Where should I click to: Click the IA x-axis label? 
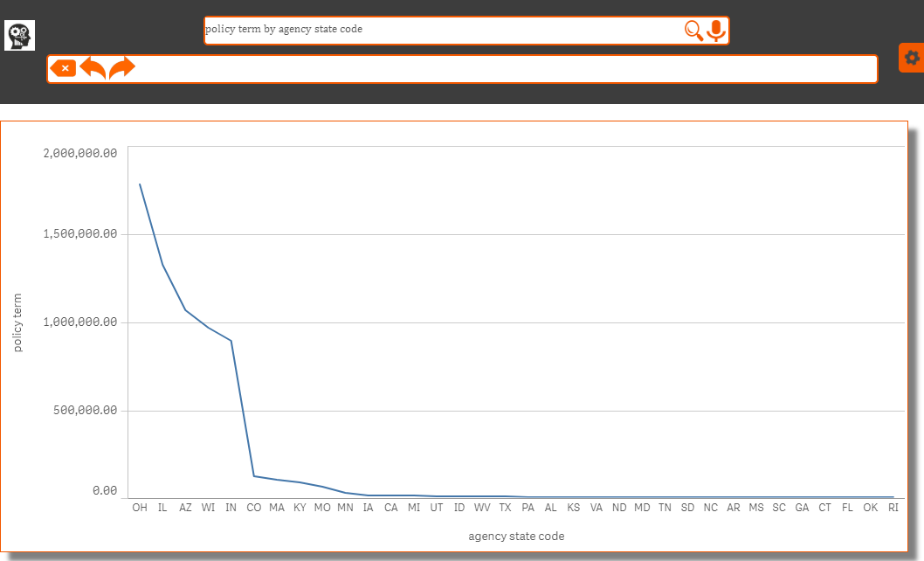click(369, 508)
